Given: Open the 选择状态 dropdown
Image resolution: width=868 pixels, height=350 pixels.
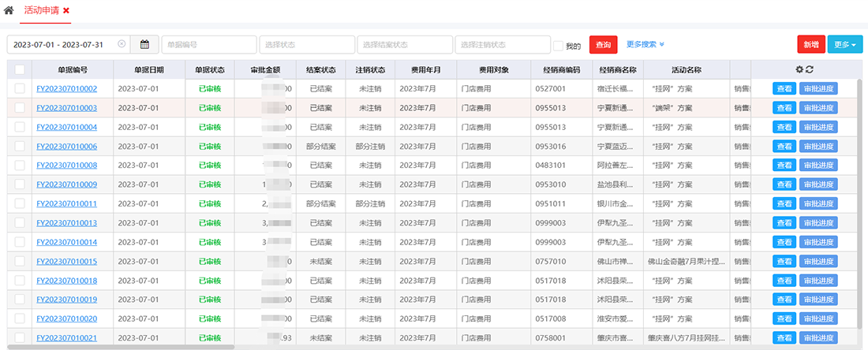Looking at the screenshot, I should pos(306,45).
